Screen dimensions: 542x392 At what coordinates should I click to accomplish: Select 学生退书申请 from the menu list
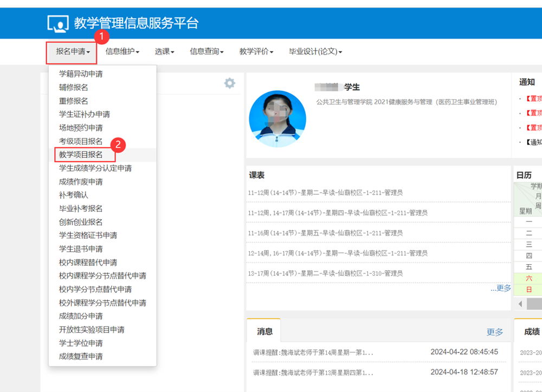coord(81,249)
